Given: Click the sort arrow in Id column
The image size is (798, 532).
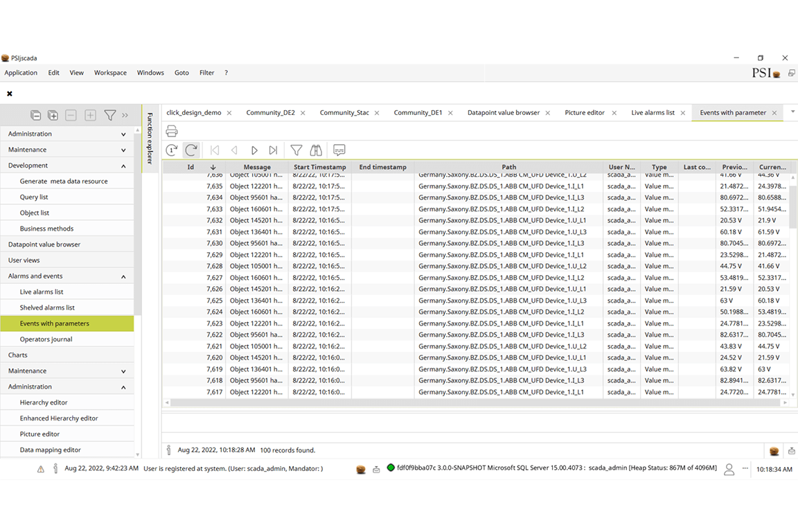Looking at the screenshot, I should point(213,167).
